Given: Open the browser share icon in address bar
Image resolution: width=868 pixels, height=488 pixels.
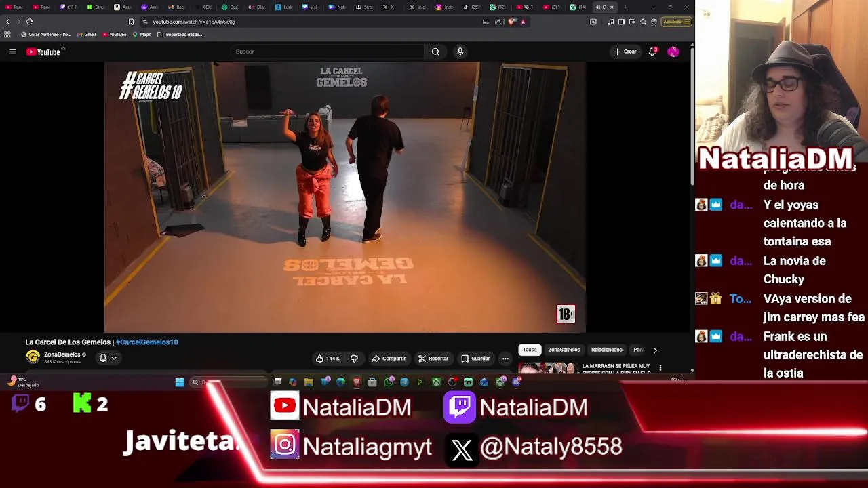Looking at the screenshot, I should click(498, 22).
